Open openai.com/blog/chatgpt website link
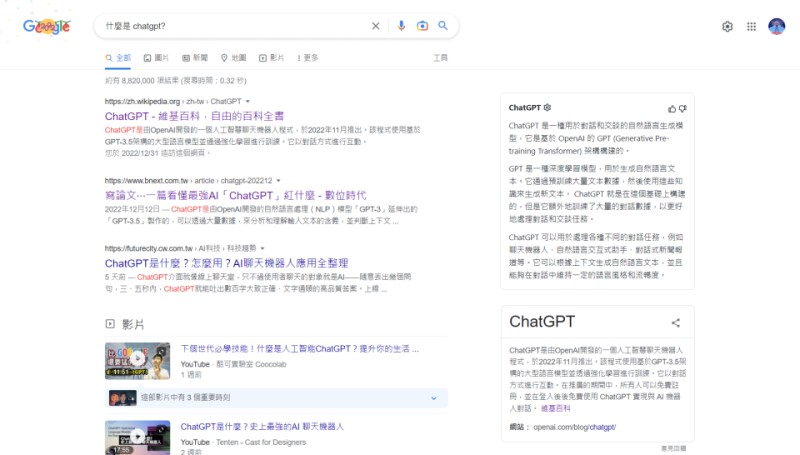 tap(574, 427)
